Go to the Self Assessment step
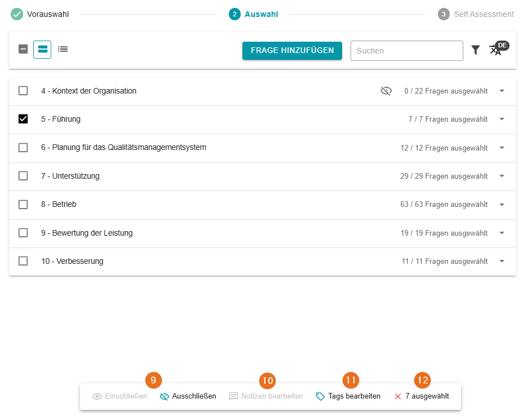The width and height of the screenshot is (527, 420). tap(476, 14)
